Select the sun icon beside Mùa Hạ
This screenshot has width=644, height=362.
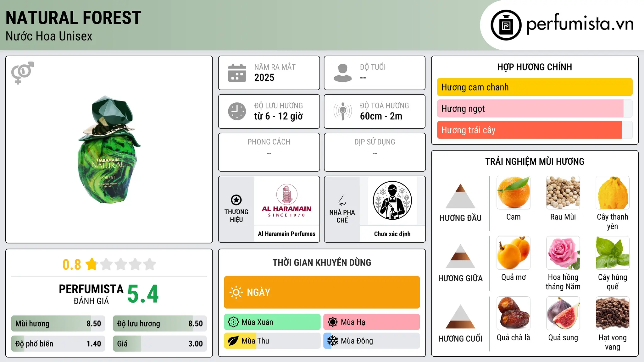333,322
